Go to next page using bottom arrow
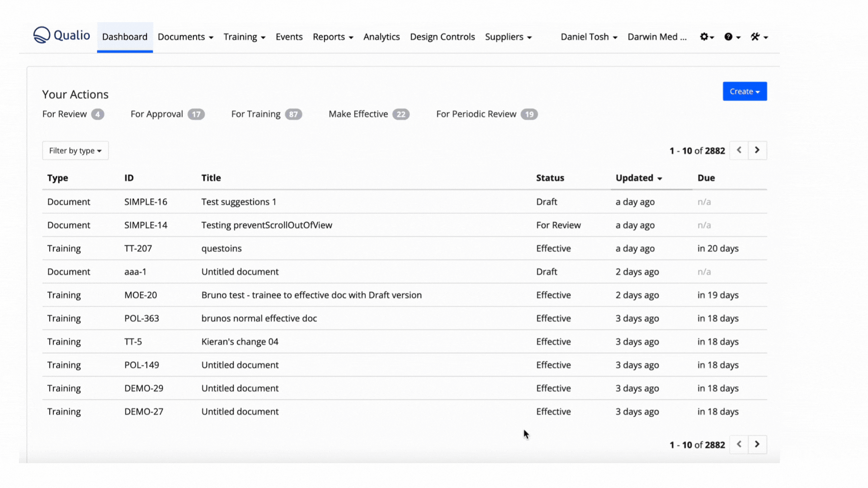 (757, 445)
